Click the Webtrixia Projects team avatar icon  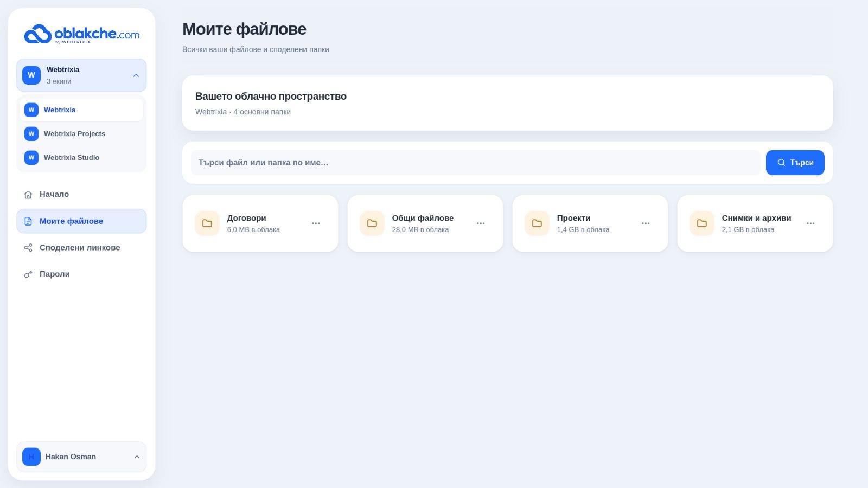(31, 134)
